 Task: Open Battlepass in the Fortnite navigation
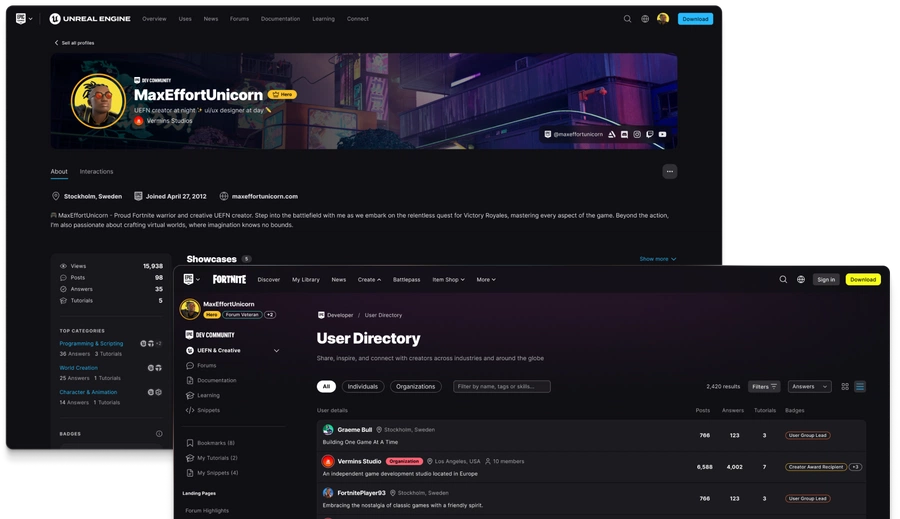click(x=407, y=280)
